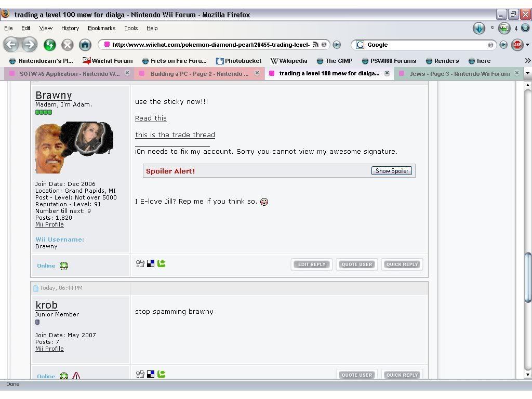Open the PSWII60 Forums bookmark
The image size is (532, 399).
click(x=389, y=61)
